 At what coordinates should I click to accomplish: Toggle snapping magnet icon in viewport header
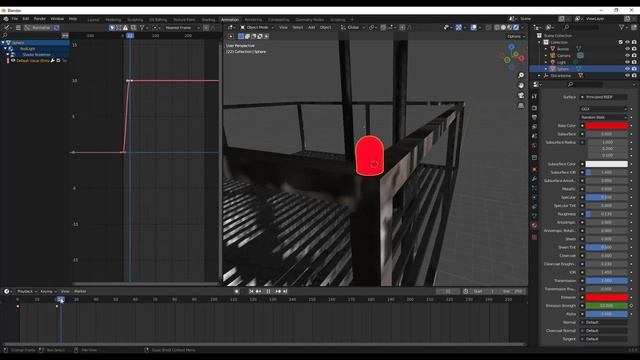383,27
